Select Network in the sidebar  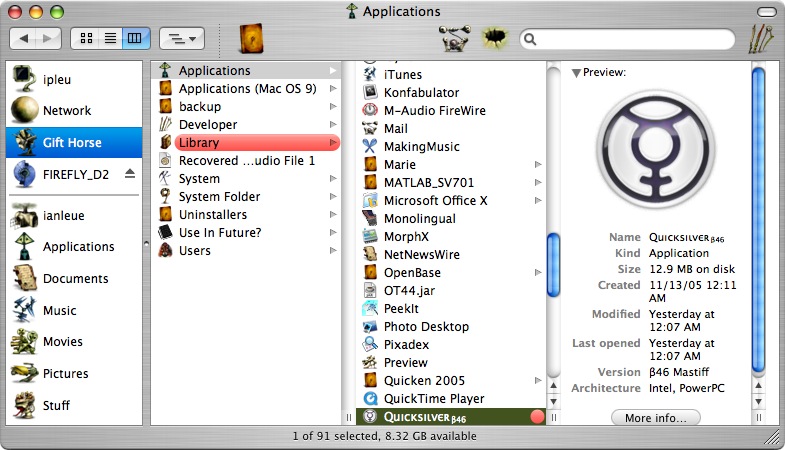(74, 111)
